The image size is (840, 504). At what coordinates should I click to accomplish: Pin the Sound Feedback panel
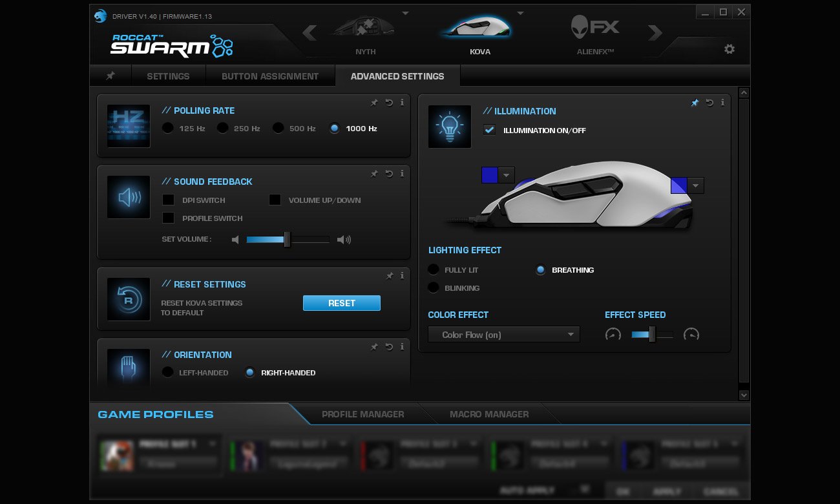click(374, 173)
